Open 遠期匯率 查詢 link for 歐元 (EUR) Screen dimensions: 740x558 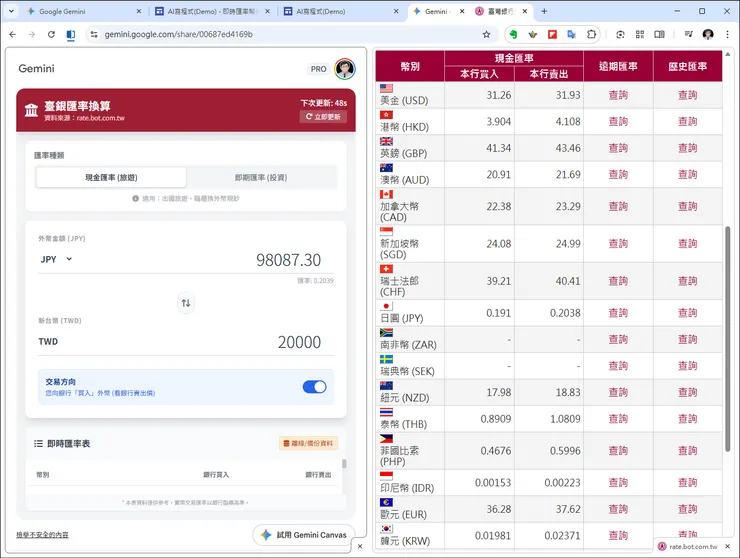click(618, 509)
